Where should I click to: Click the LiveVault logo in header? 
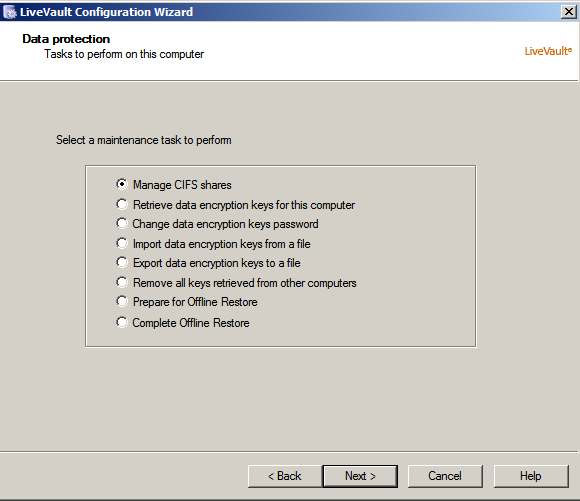tap(548, 51)
